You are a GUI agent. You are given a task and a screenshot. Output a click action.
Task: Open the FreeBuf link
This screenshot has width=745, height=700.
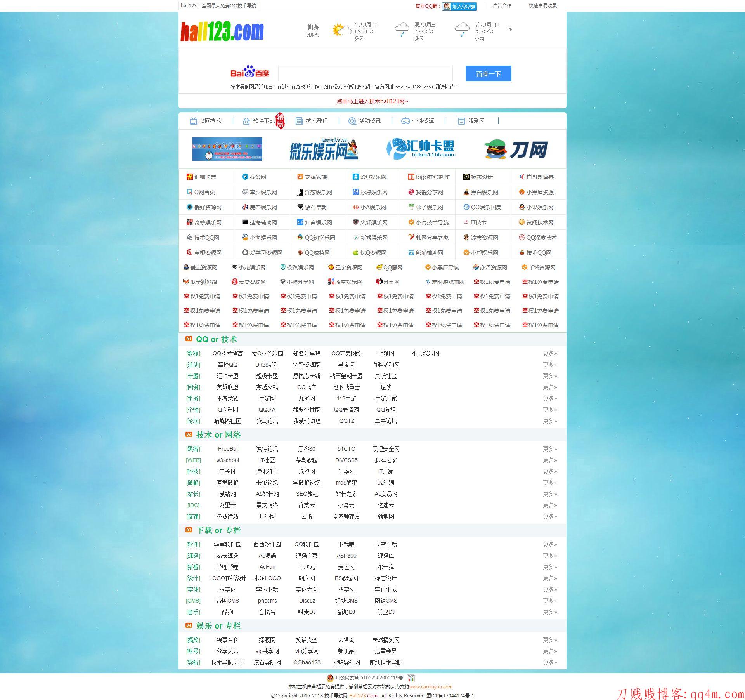click(228, 449)
